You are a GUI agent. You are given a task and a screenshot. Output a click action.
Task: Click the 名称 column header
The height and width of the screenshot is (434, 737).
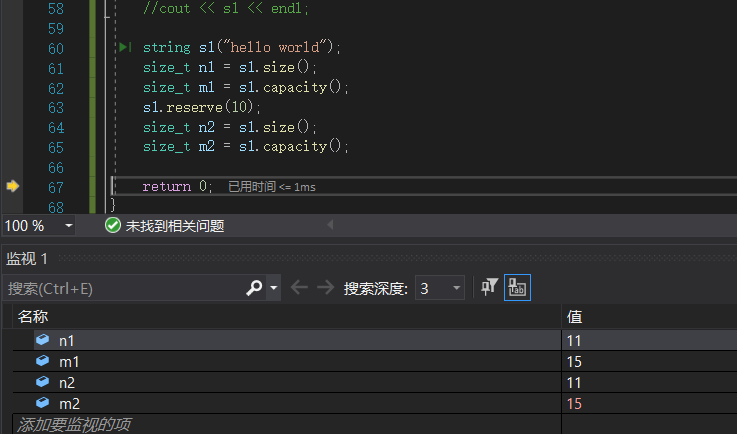(x=33, y=316)
